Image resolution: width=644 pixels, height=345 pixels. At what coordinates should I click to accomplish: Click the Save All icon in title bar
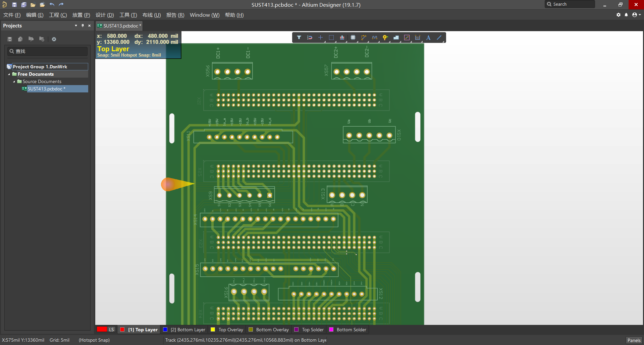pos(23,5)
